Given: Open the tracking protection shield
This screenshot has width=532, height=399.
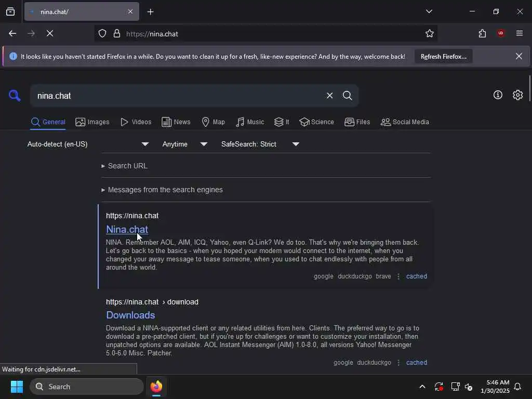Looking at the screenshot, I should (102, 34).
